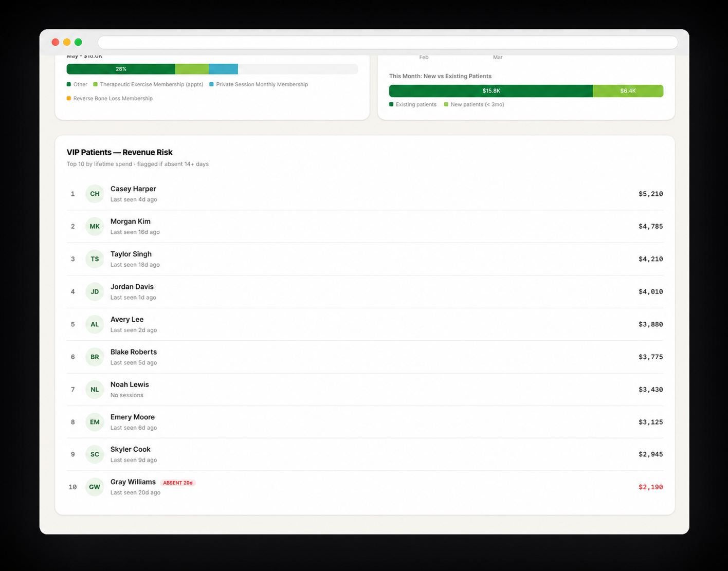Click the NL avatar for Noah Lewis
Screen dimensions: 728x571
[x=95, y=390]
